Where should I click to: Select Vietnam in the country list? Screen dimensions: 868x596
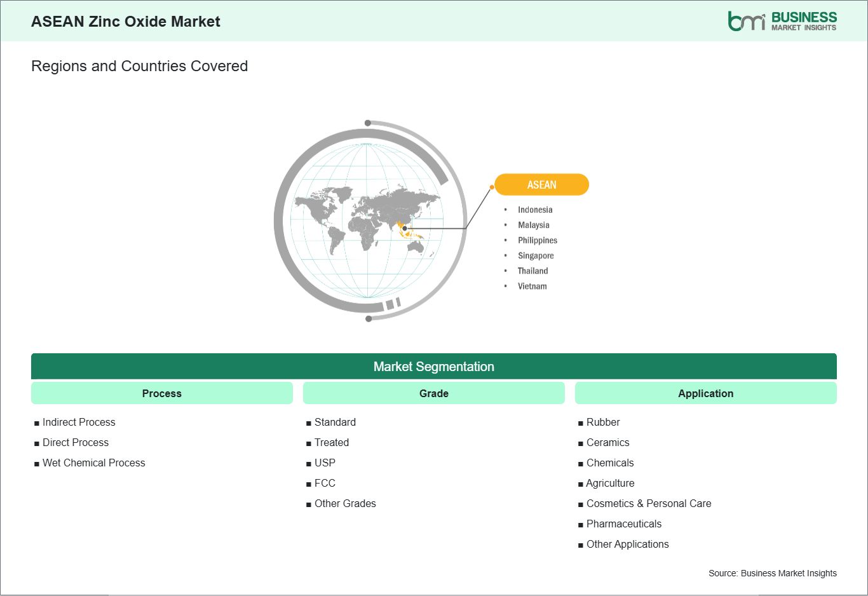pyautogui.click(x=532, y=286)
